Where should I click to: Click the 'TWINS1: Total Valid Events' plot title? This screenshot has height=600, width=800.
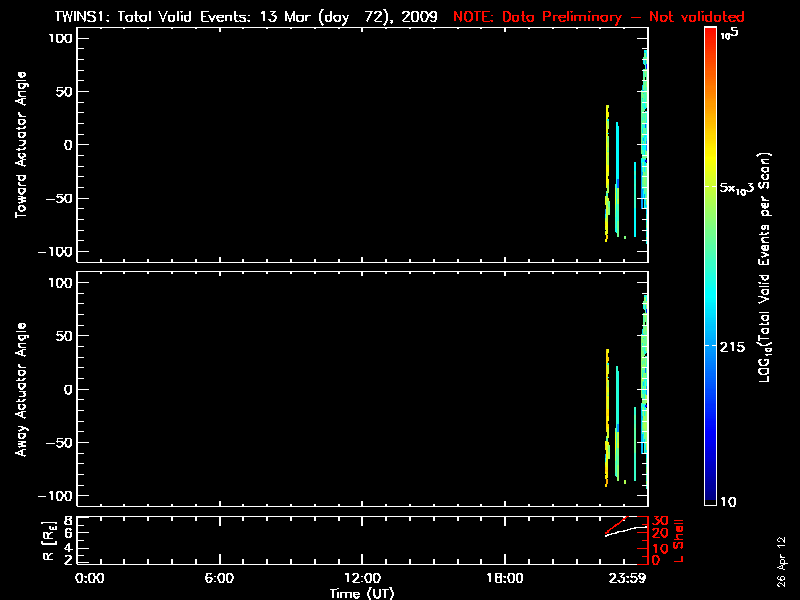(245, 17)
